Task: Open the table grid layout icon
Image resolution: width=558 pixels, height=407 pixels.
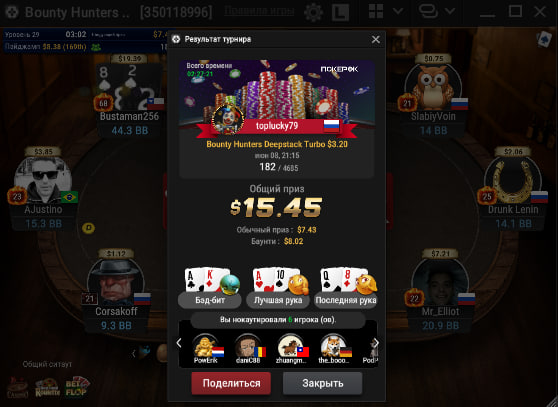Action: coord(376,12)
